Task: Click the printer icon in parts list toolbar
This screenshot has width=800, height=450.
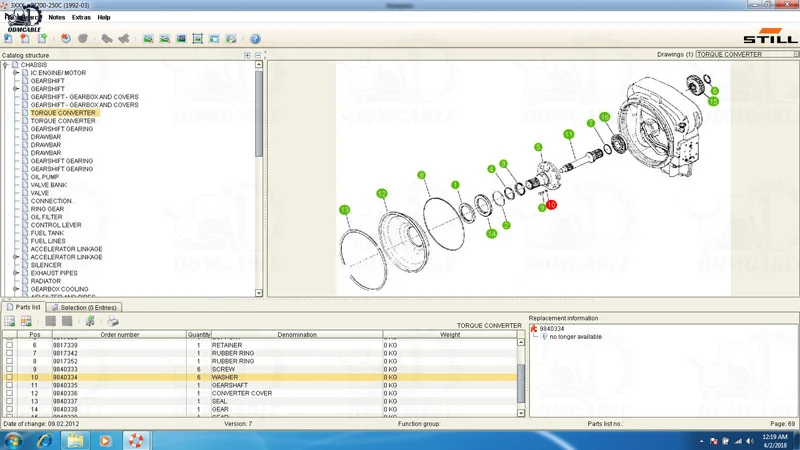Action: tap(113, 321)
